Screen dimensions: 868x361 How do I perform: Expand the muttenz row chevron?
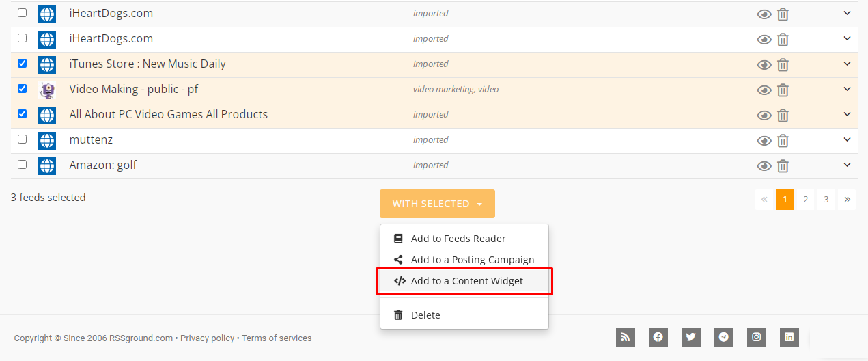click(x=847, y=139)
